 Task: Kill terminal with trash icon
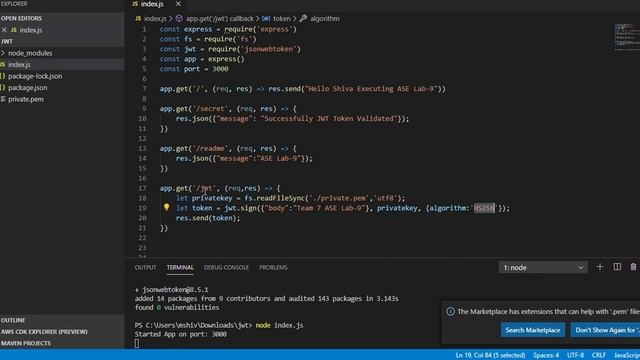tap(633, 267)
